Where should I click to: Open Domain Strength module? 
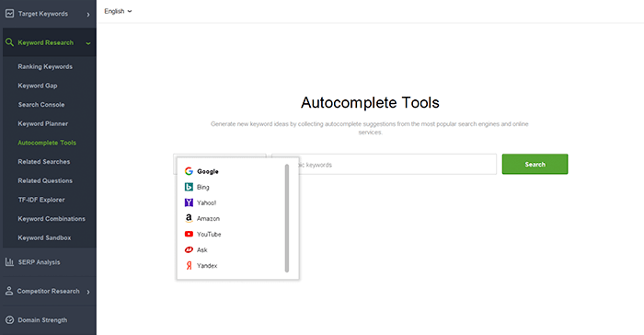tap(42, 319)
